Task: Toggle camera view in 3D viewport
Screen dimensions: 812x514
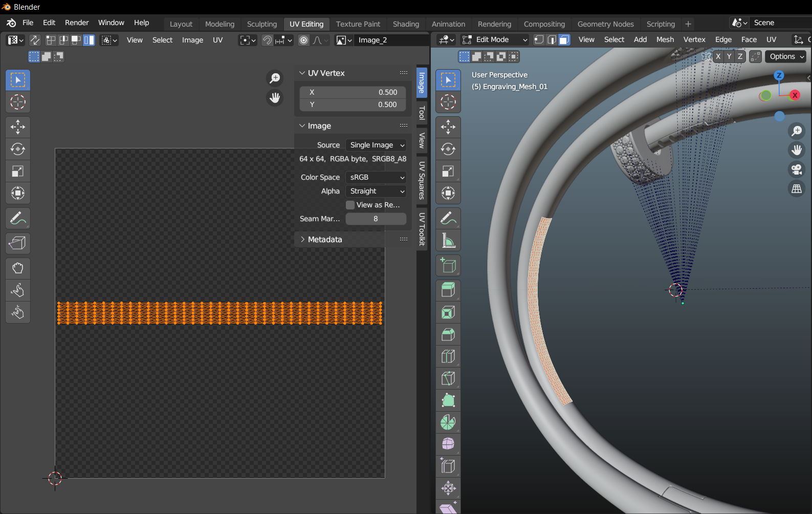Action: pos(797,169)
